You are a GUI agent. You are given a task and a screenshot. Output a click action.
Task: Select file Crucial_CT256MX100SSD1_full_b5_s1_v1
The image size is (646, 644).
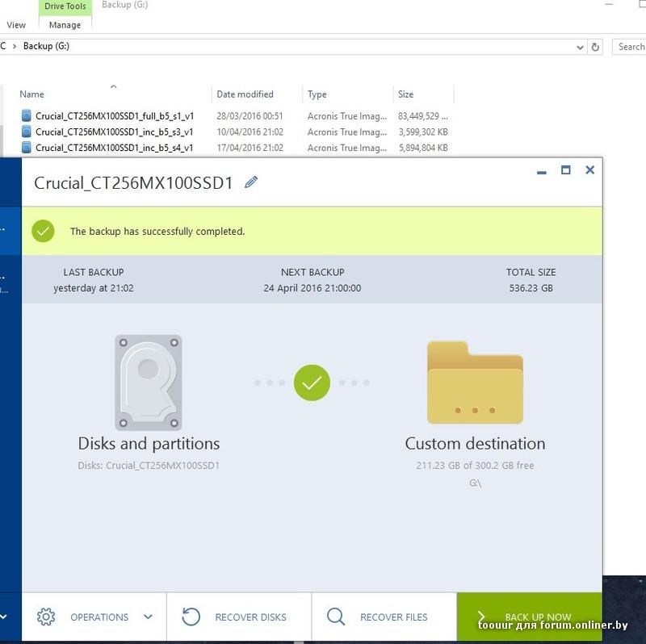[115, 116]
